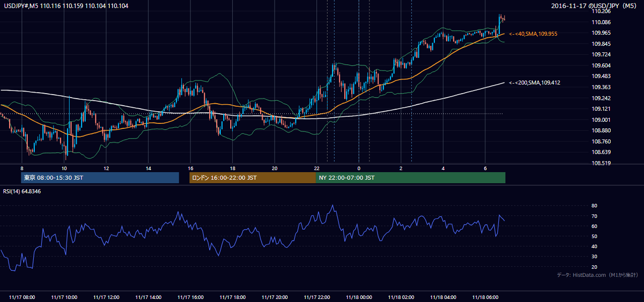Click the bottom time label 11/18 02:00
This screenshot has height=302, width=644.
401,297
